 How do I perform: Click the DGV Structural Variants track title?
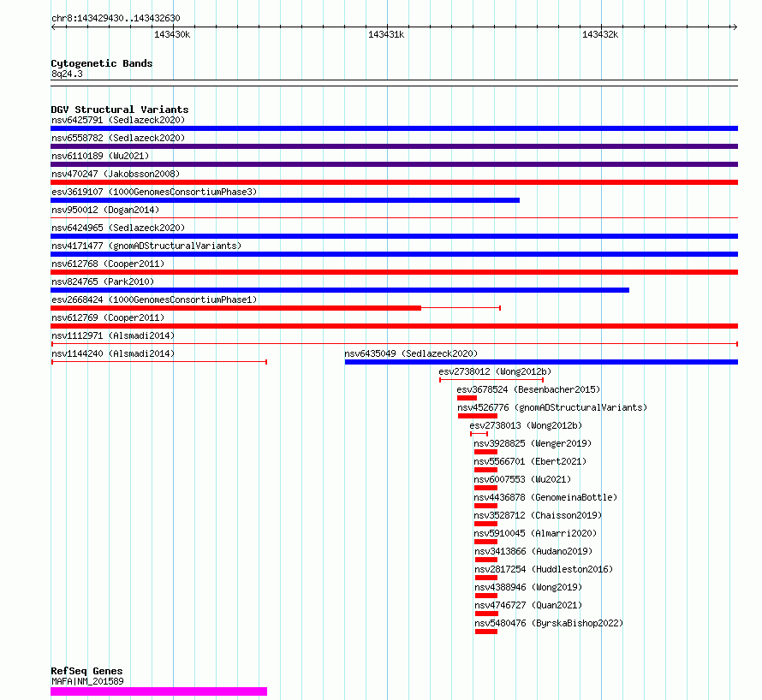point(120,110)
